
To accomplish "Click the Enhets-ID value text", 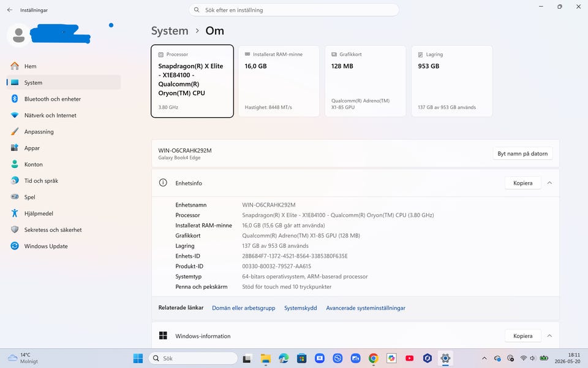I will coord(295,256).
